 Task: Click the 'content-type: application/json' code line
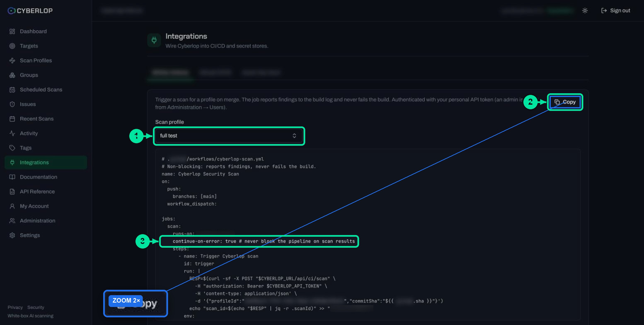pyautogui.click(x=246, y=293)
